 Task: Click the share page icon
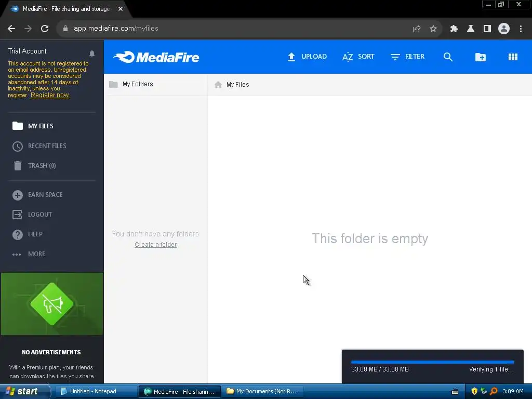pos(416,29)
